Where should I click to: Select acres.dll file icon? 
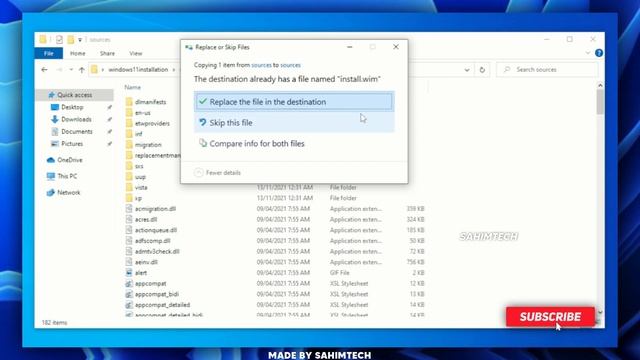coord(129,219)
